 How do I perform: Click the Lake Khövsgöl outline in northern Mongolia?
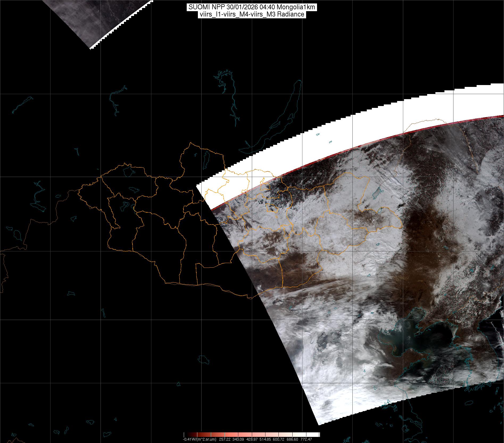click(206, 158)
